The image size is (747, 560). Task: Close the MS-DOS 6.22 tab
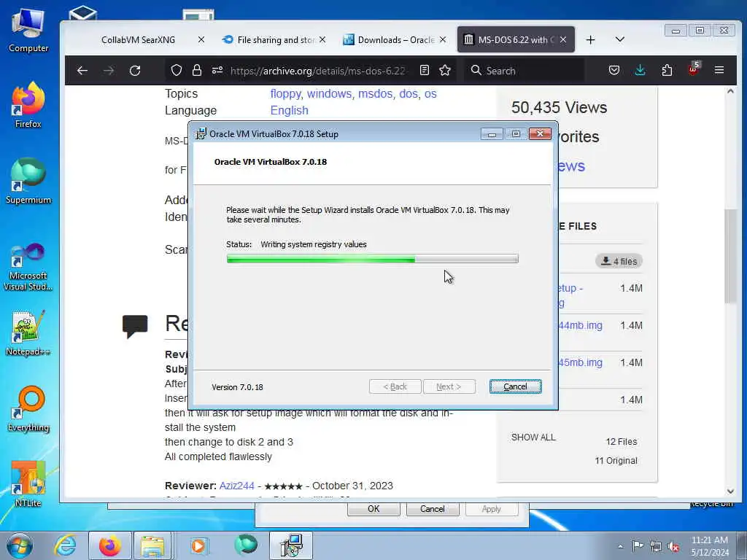(563, 39)
